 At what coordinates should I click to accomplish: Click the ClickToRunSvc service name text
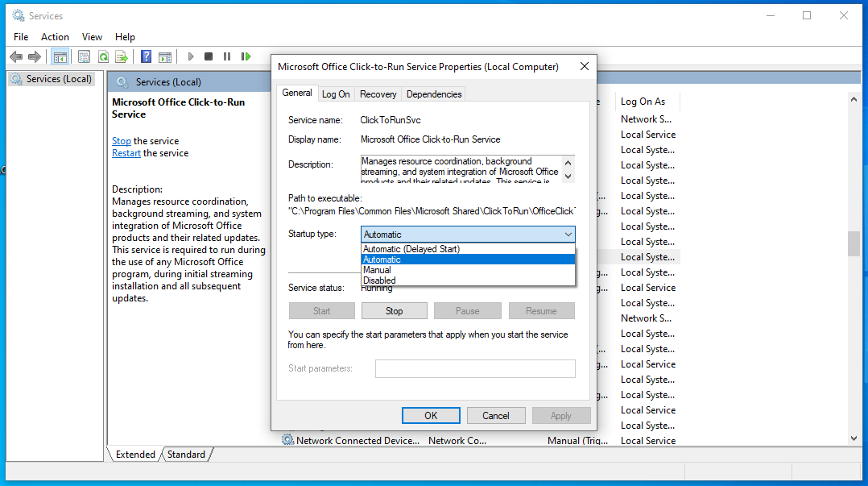pos(391,120)
